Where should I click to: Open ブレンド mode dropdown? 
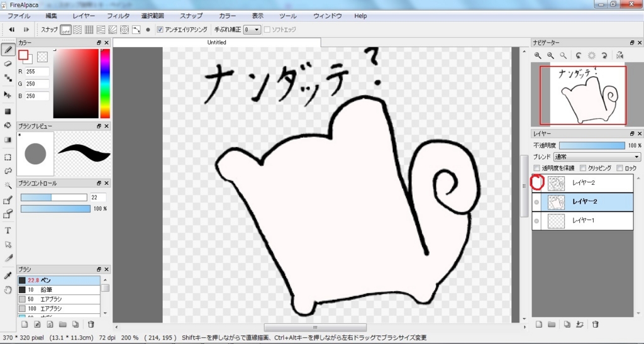click(x=597, y=157)
